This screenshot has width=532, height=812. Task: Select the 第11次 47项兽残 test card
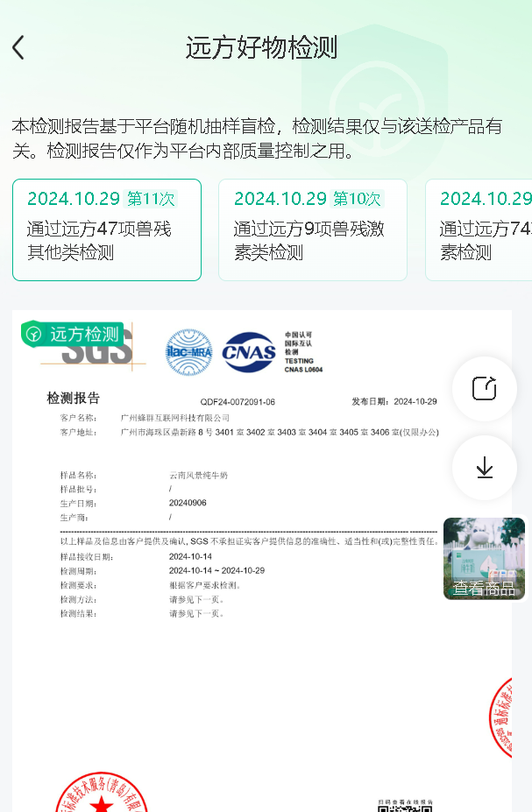[107, 229]
